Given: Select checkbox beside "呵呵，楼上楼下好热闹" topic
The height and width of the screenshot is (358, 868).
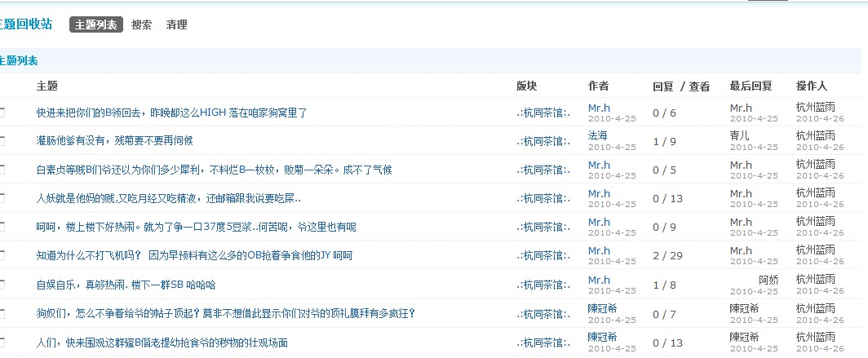Looking at the screenshot, I should [x=2, y=227].
